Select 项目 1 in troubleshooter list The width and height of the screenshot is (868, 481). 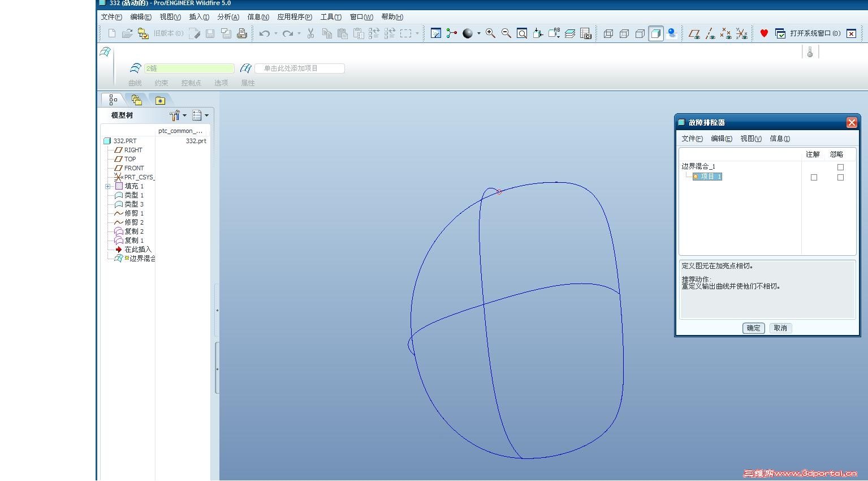[707, 177]
